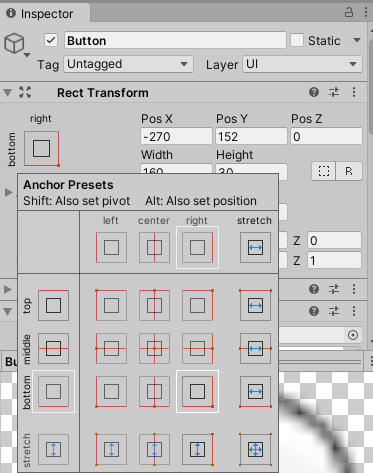Select the bottom-right anchor preset
The image size is (373, 473).
[197, 391]
